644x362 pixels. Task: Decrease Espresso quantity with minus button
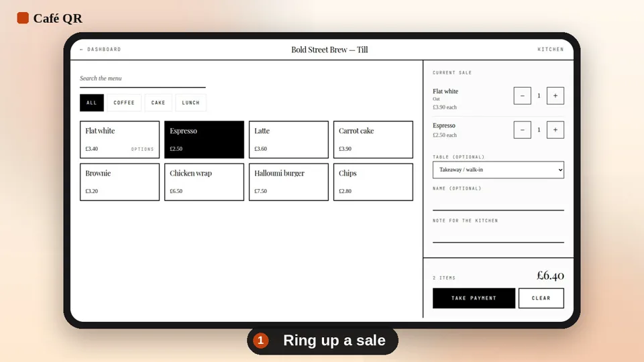[x=522, y=129]
